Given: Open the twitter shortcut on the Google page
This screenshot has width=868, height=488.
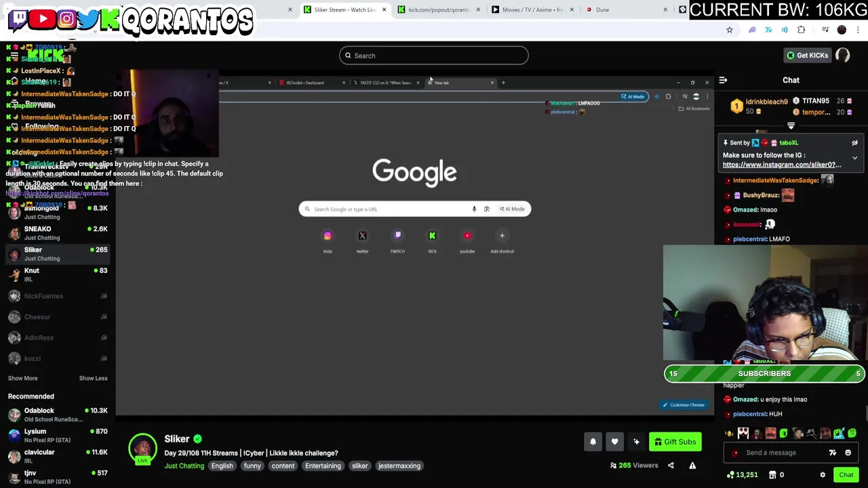Looking at the screenshot, I should [x=362, y=236].
